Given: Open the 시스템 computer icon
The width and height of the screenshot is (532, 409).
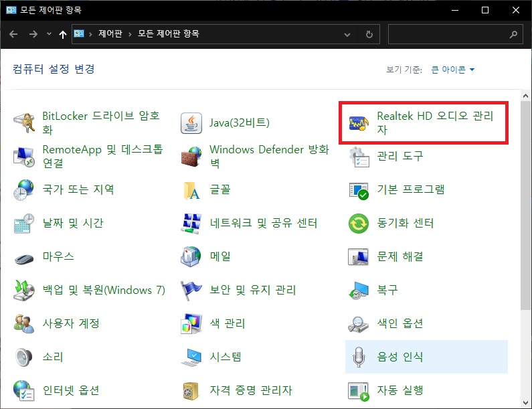Looking at the screenshot, I should (x=191, y=357).
